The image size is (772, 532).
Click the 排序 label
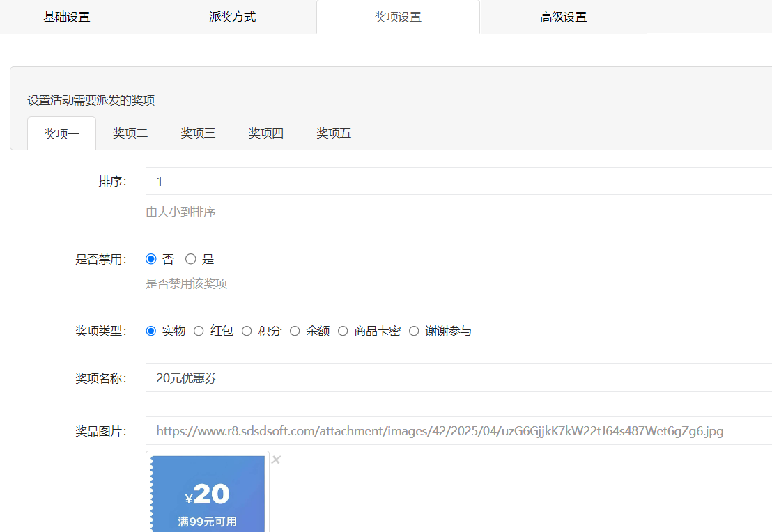(112, 181)
